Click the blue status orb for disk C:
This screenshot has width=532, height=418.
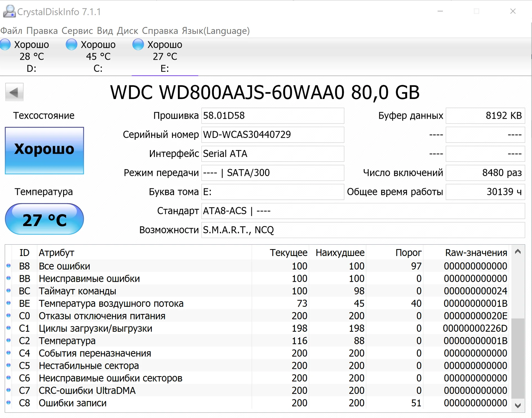pos(71,44)
